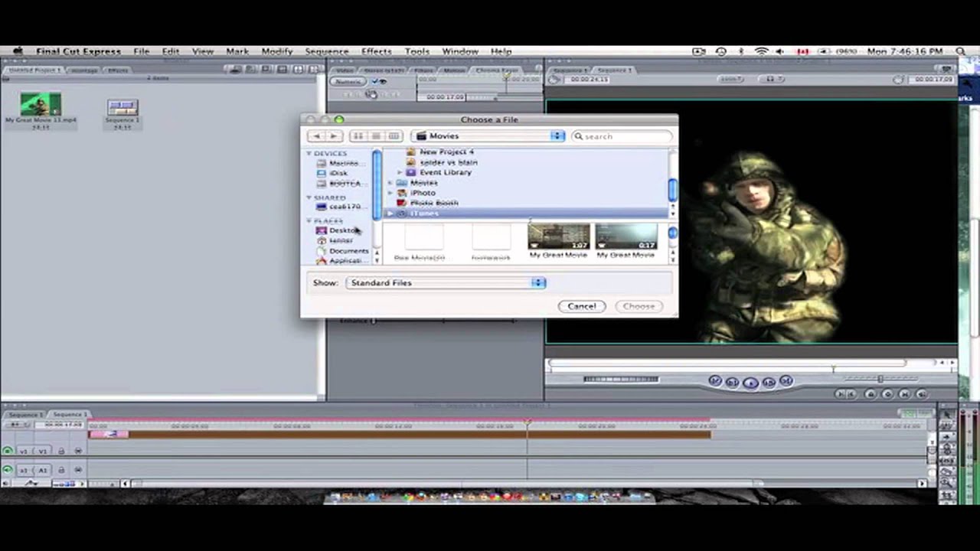Select Desktop in sidebar places

(x=343, y=230)
